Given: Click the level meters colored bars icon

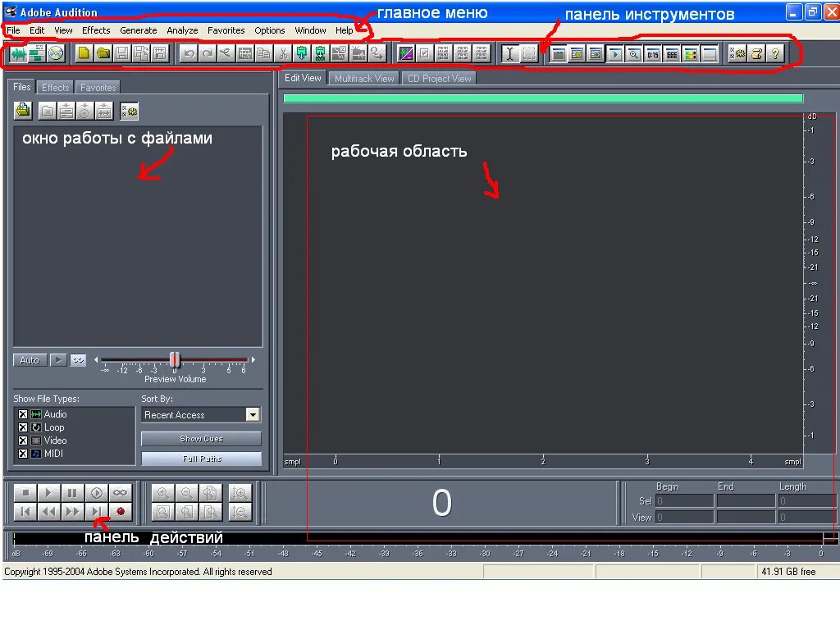Looking at the screenshot, I should (x=691, y=54).
